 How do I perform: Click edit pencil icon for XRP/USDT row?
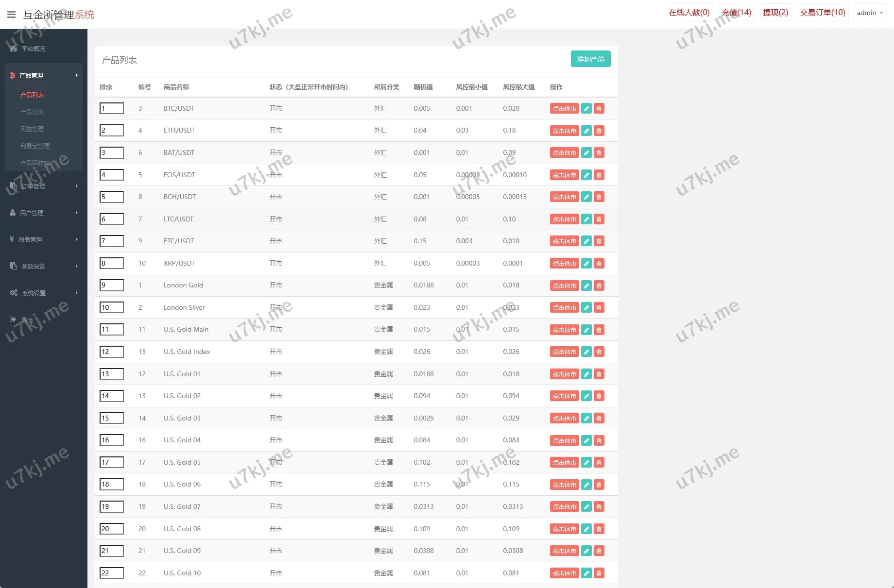point(586,263)
